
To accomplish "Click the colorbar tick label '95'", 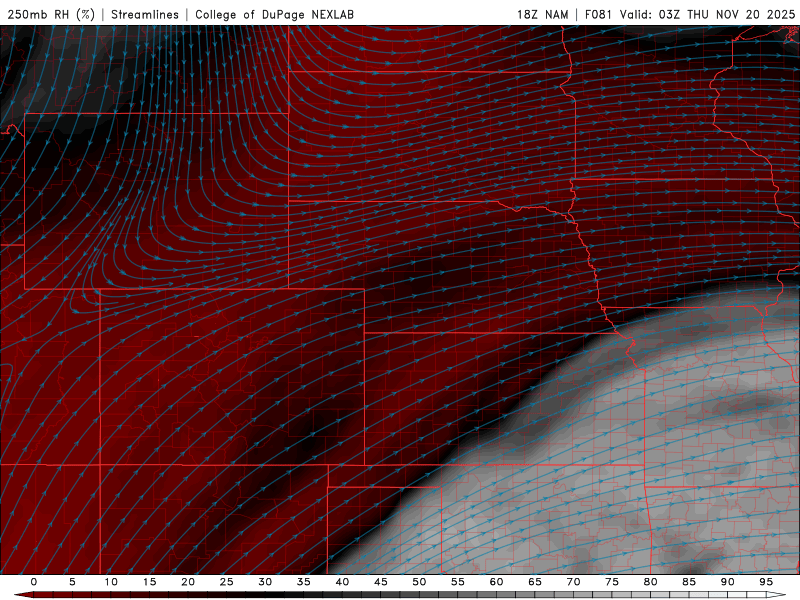I will [765, 582].
